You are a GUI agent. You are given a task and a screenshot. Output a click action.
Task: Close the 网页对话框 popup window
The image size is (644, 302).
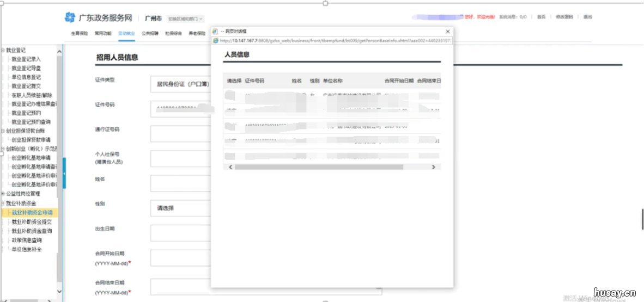448,32
